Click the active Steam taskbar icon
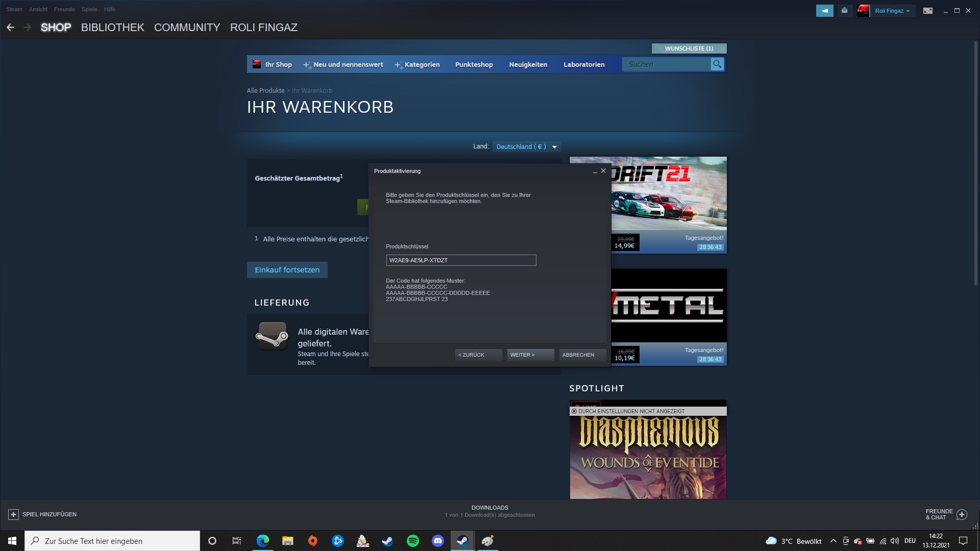This screenshot has height=551, width=980. [x=463, y=541]
